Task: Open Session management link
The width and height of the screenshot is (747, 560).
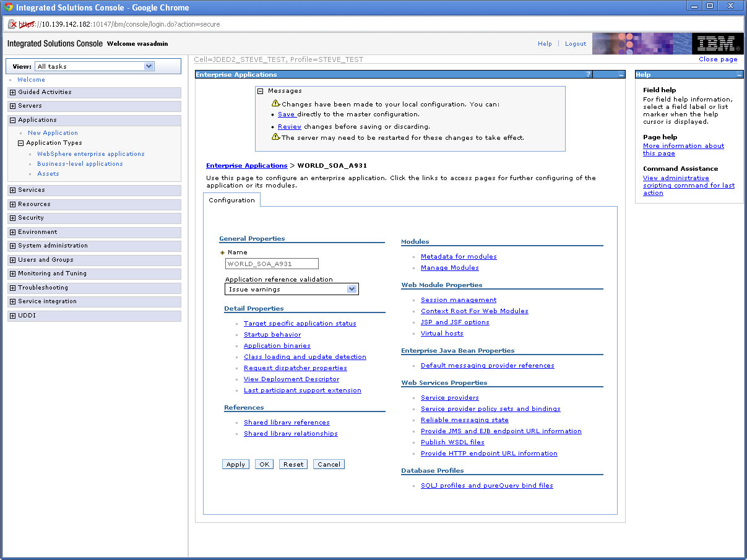Action: click(459, 300)
